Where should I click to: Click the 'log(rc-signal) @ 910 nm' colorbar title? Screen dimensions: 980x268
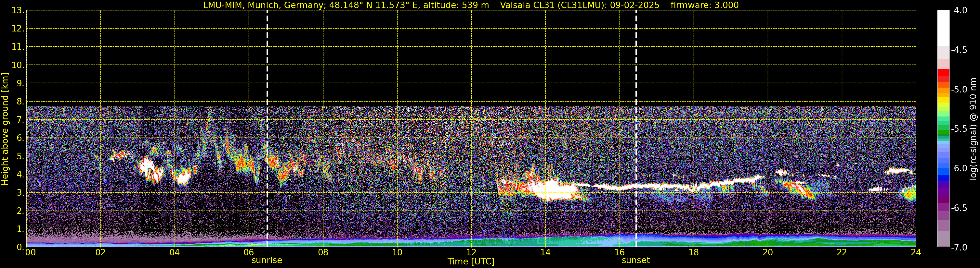(973, 129)
